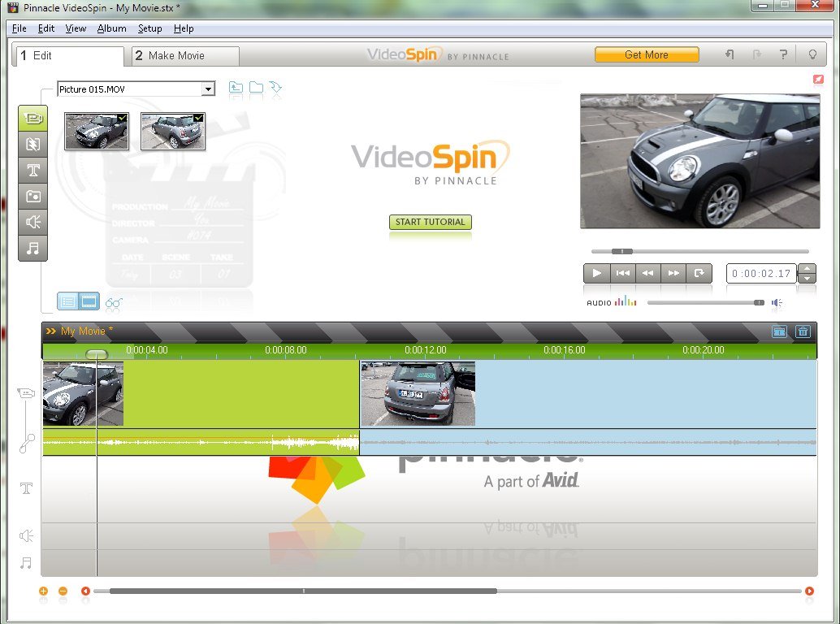Select the blue second timeline clip
This screenshot has height=624, width=840.
[588, 394]
